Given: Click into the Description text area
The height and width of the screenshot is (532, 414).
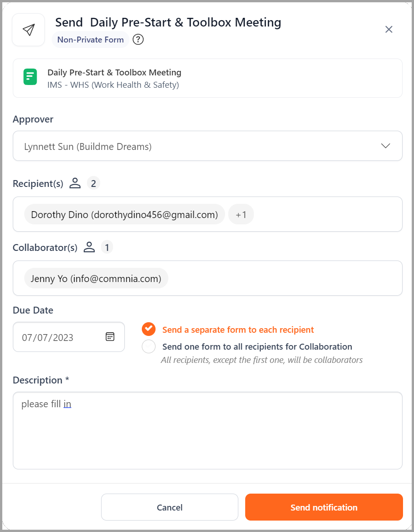Looking at the screenshot, I should [208, 431].
